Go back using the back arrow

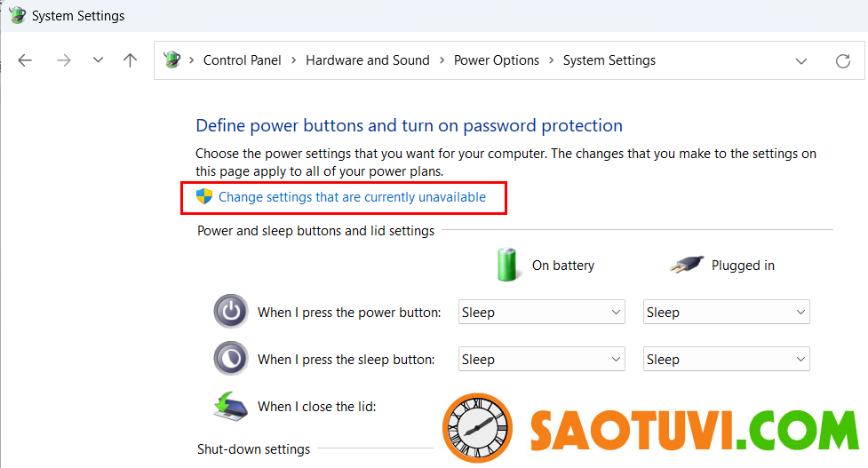click(25, 60)
